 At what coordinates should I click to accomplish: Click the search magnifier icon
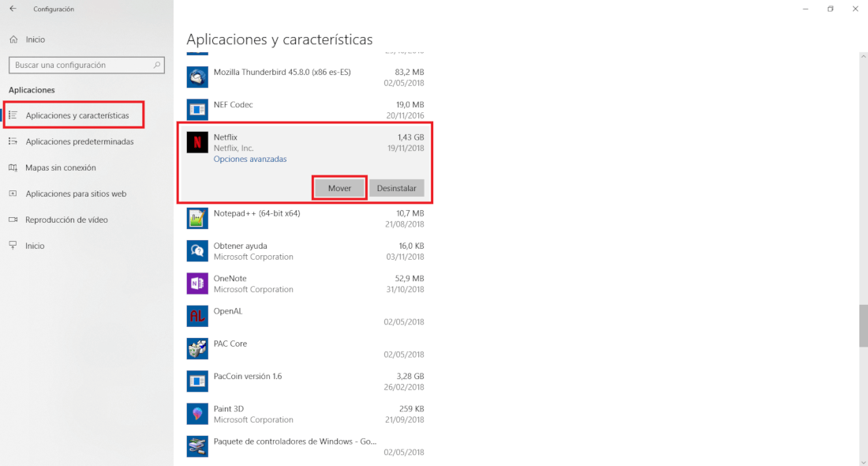157,65
